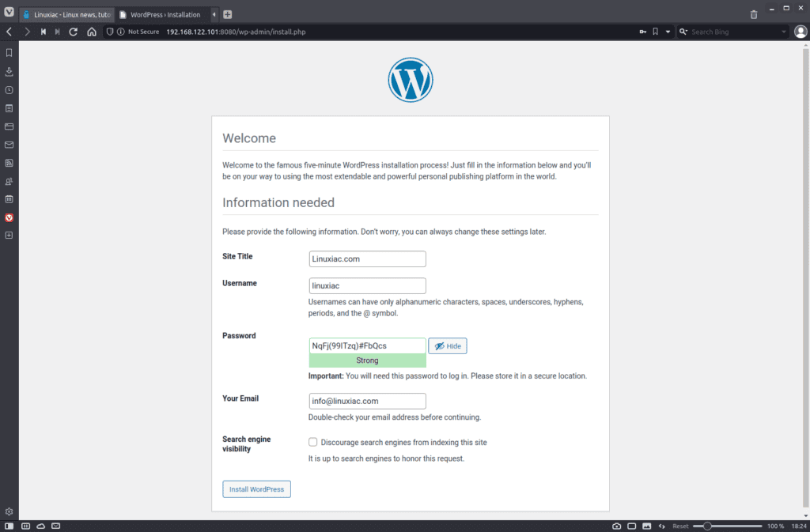Click the 100 % zoom value
810x532 pixels.
(x=775, y=526)
